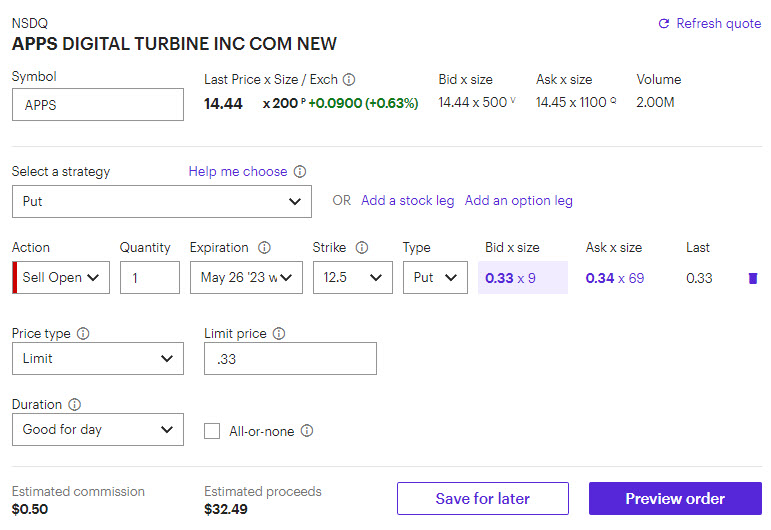The width and height of the screenshot is (771, 530).
Task: Enable the All-or-none checkbox
Action: point(212,431)
